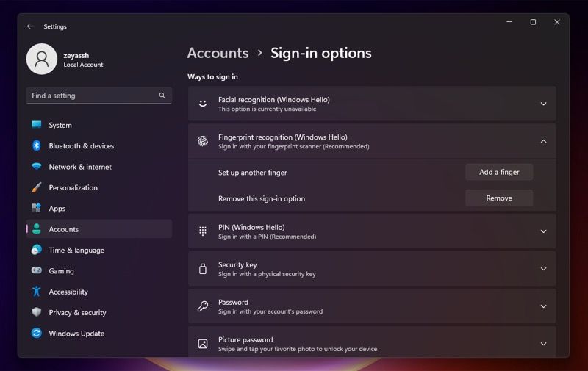Click the zeyassh profile avatar
The height and width of the screenshot is (371, 588).
point(42,60)
